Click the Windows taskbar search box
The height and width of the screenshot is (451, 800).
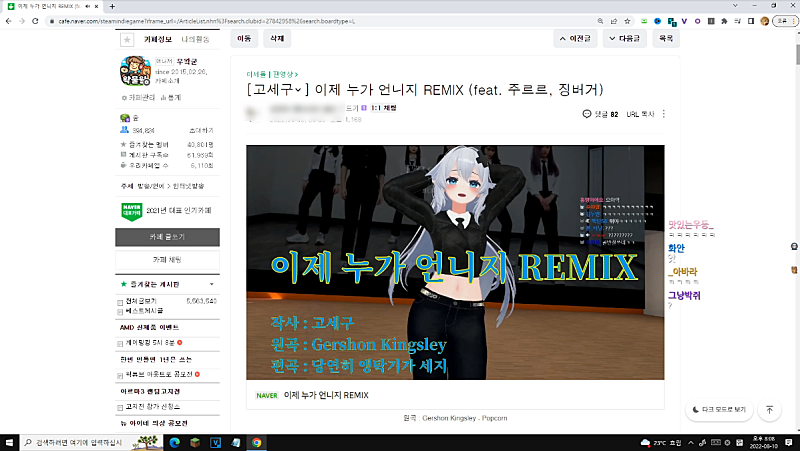[92, 442]
